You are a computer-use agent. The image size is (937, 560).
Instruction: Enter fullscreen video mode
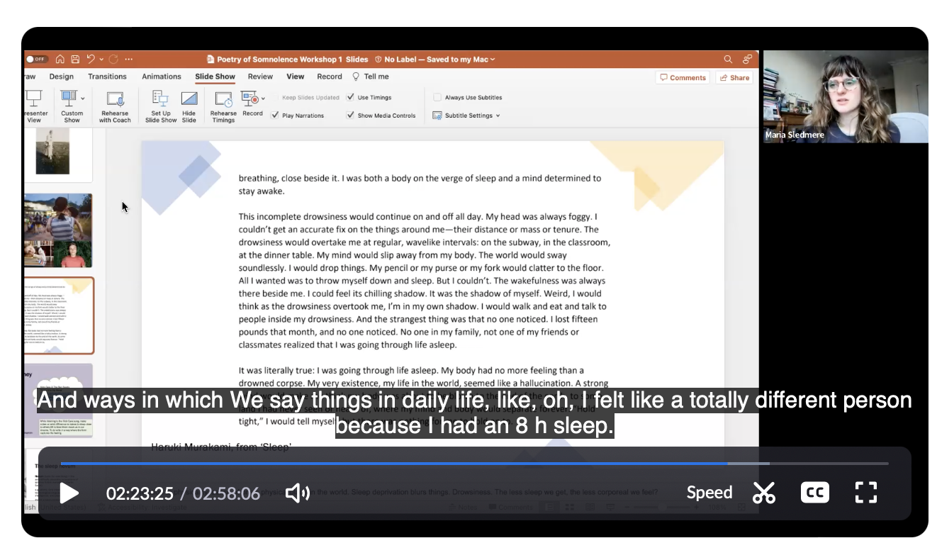point(865,493)
